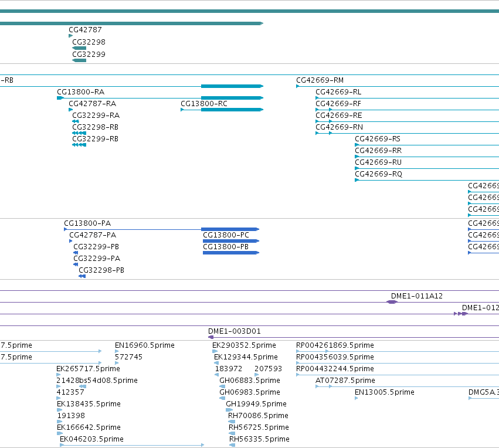The image size is (499, 448).
Task: Open the 572745 EST label
Action: 128,357
